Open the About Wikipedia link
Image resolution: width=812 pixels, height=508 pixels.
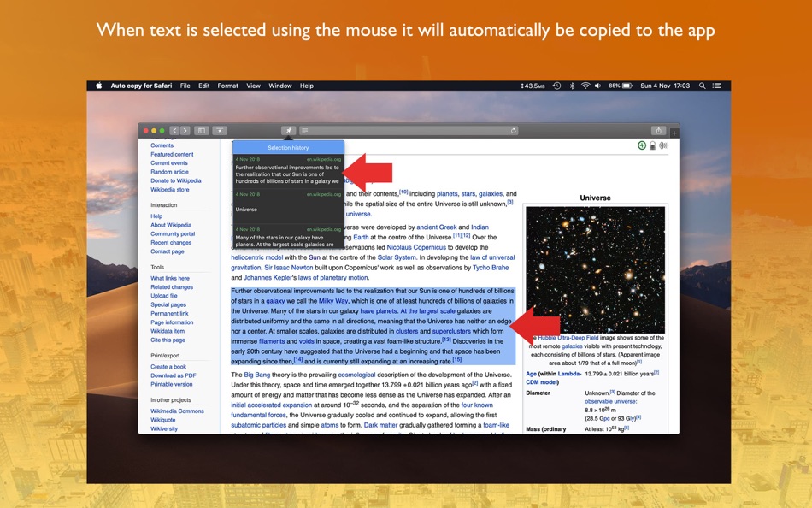click(x=171, y=225)
